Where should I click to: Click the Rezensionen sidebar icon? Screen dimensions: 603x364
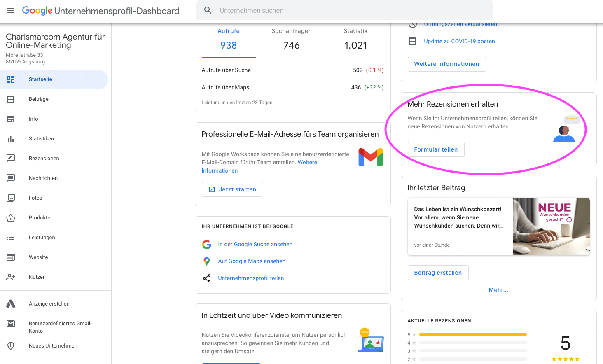[11, 159]
